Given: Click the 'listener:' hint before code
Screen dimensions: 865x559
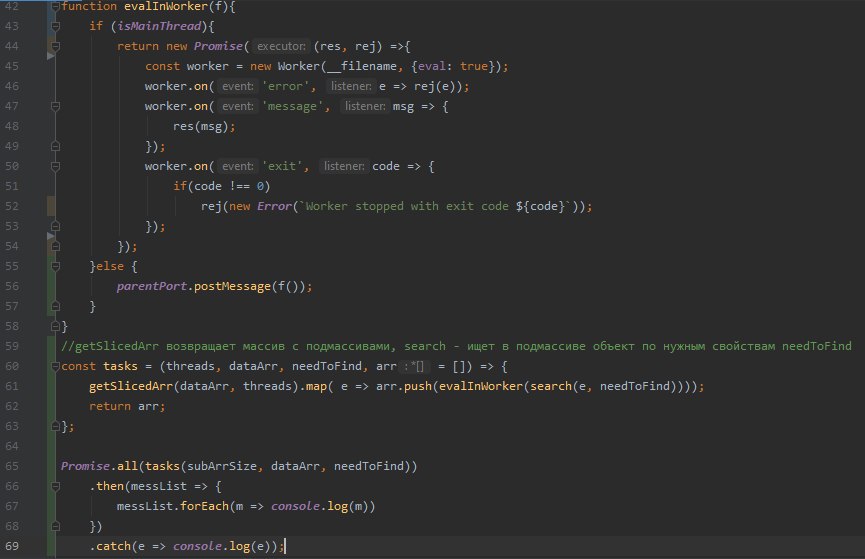Looking at the screenshot, I should 344,166.
